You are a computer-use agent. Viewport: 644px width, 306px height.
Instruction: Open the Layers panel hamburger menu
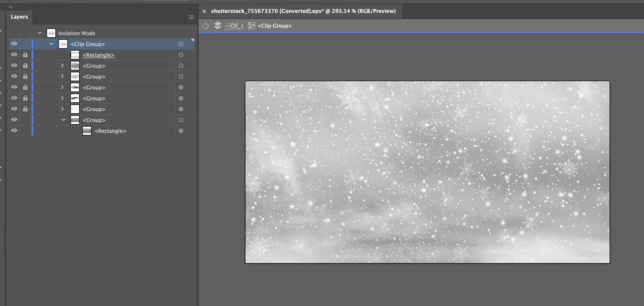click(x=191, y=17)
